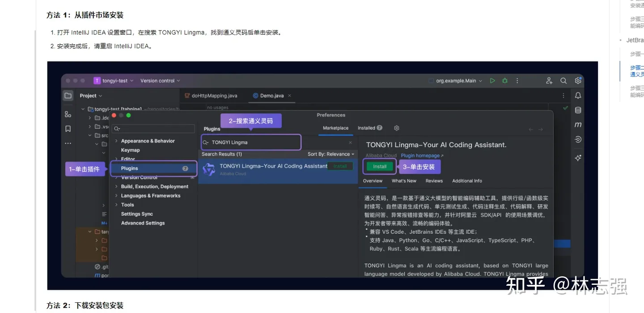The width and height of the screenshot is (644, 313).
Task: Expand the Tools settings group
Action: click(x=116, y=205)
